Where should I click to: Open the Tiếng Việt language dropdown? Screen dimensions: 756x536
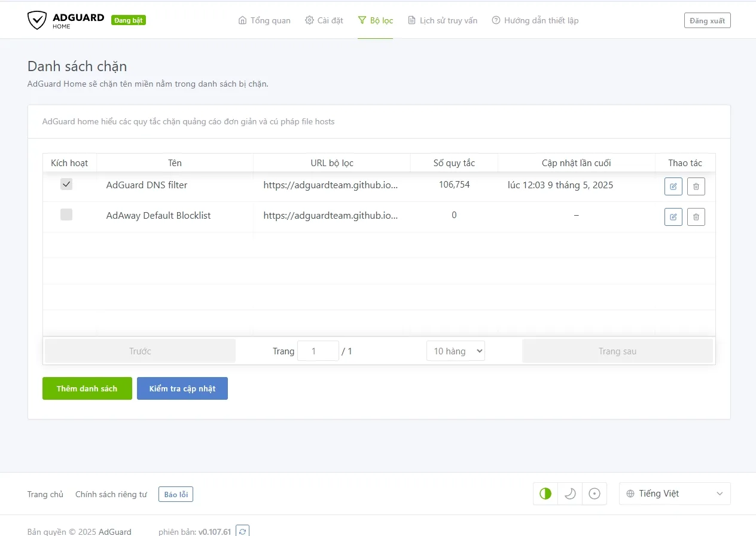coord(675,494)
